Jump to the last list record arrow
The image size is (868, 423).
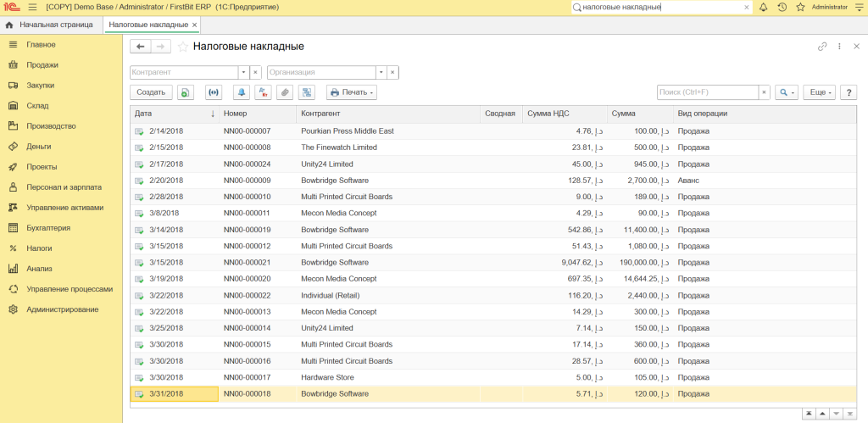(850, 414)
